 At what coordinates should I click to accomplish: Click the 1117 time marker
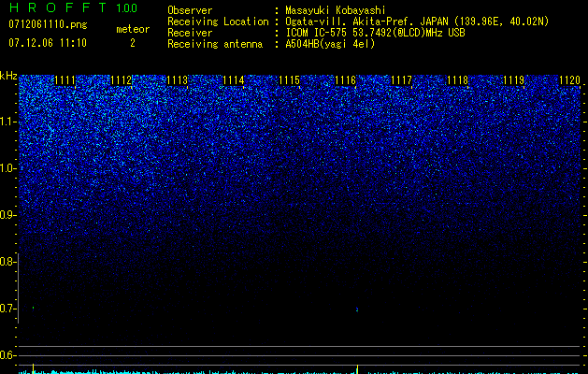[401, 80]
